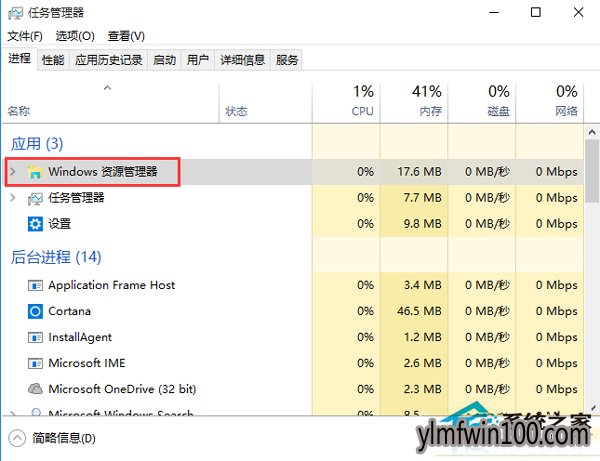Image resolution: width=600 pixels, height=461 pixels.
Task: Click the Microsoft IME process icon
Action: click(35, 363)
